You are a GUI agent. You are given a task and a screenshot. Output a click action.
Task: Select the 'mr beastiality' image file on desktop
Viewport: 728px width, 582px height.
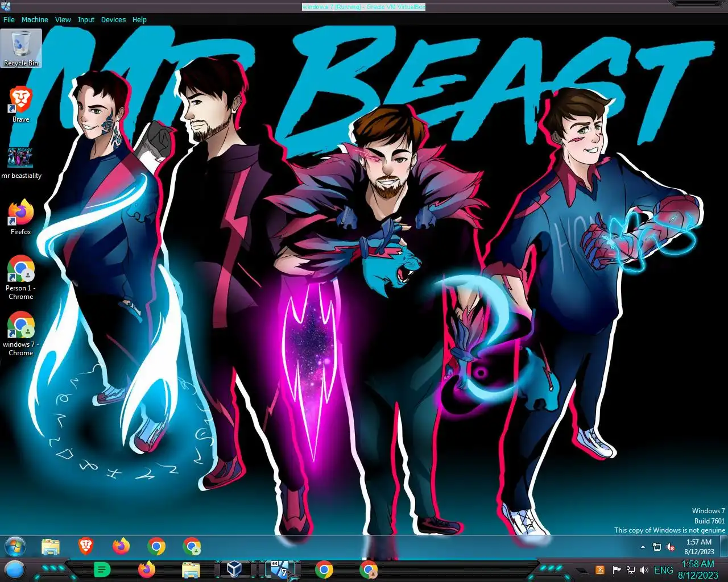point(21,163)
